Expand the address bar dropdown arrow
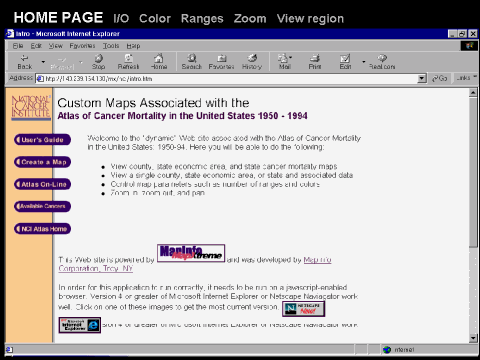This screenshot has width=480, height=360. 422,79
